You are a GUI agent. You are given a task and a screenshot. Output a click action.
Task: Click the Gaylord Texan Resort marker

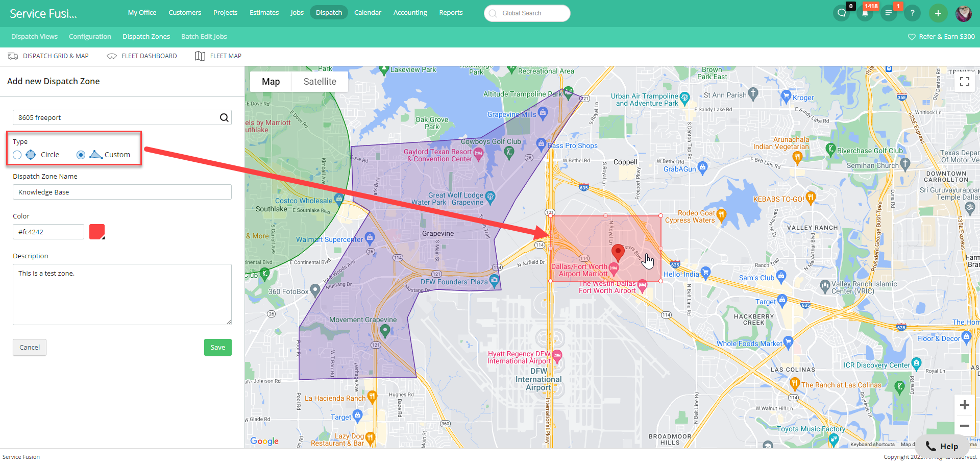coord(478,153)
